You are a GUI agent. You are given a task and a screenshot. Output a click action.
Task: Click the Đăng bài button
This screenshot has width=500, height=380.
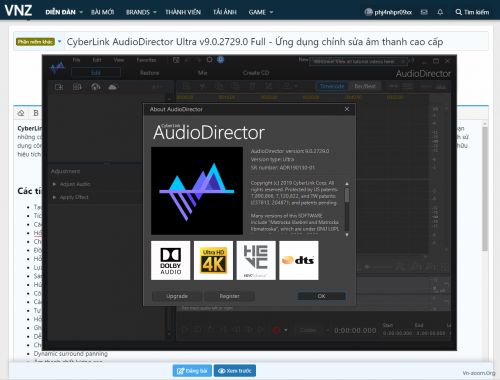(x=192, y=371)
